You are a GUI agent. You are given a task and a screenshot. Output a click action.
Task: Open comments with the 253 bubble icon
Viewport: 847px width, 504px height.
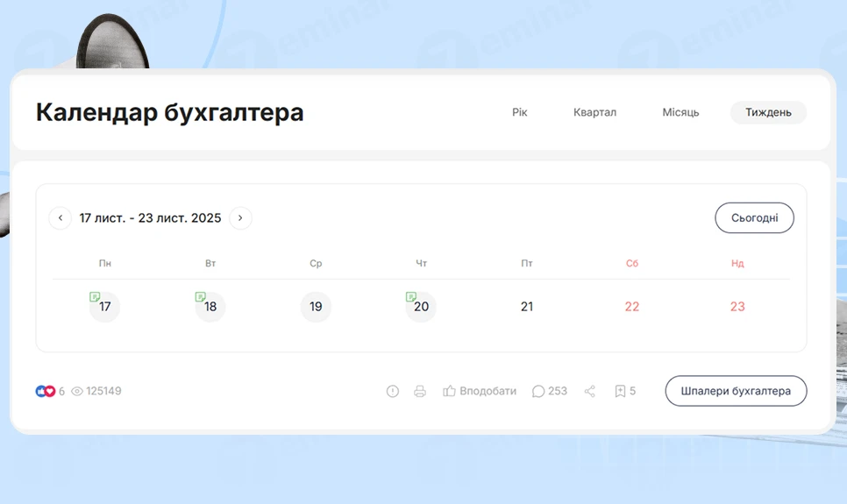click(550, 391)
